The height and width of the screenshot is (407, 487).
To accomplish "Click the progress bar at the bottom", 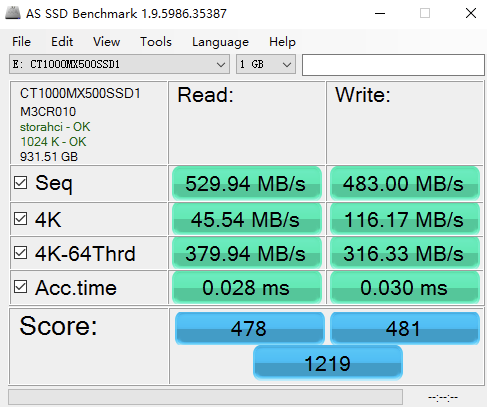I will [x=205, y=397].
